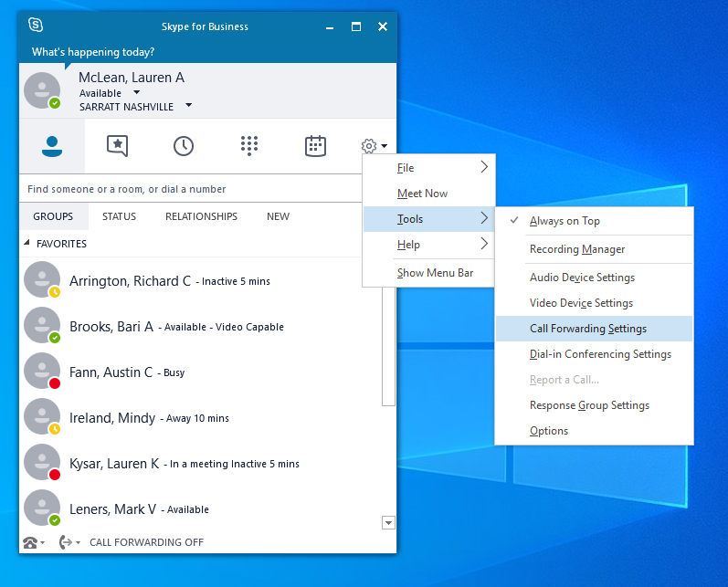
Task: Open the Conversations history clock icon
Action: click(184, 146)
